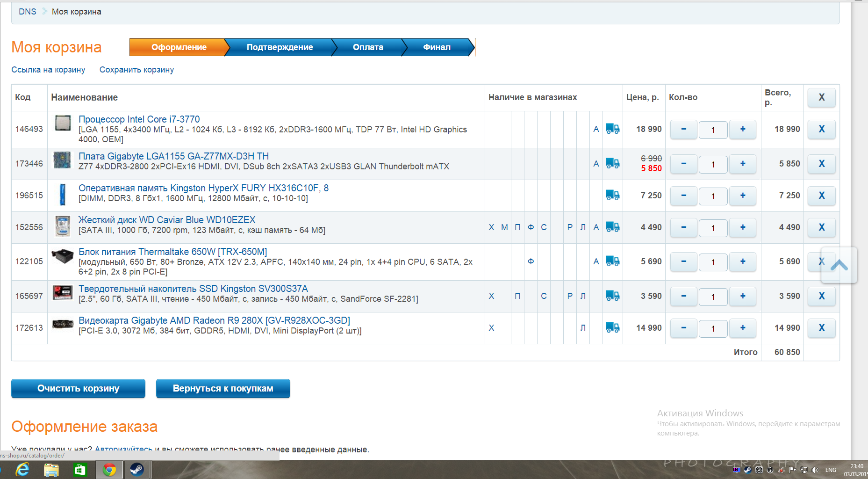The image size is (868, 479).
Task: Open DNS breadcrumb link
Action: pos(28,12)
